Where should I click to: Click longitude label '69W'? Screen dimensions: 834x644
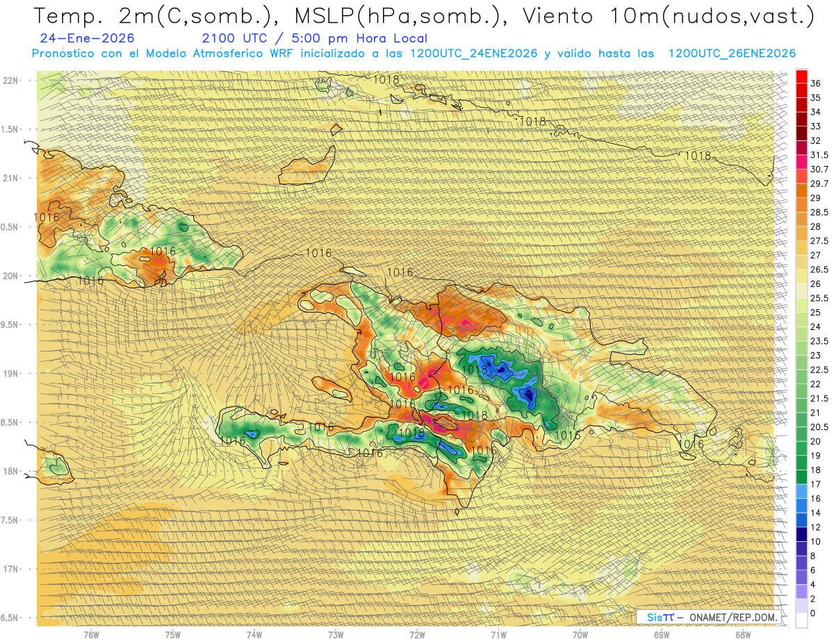(662, 634)
